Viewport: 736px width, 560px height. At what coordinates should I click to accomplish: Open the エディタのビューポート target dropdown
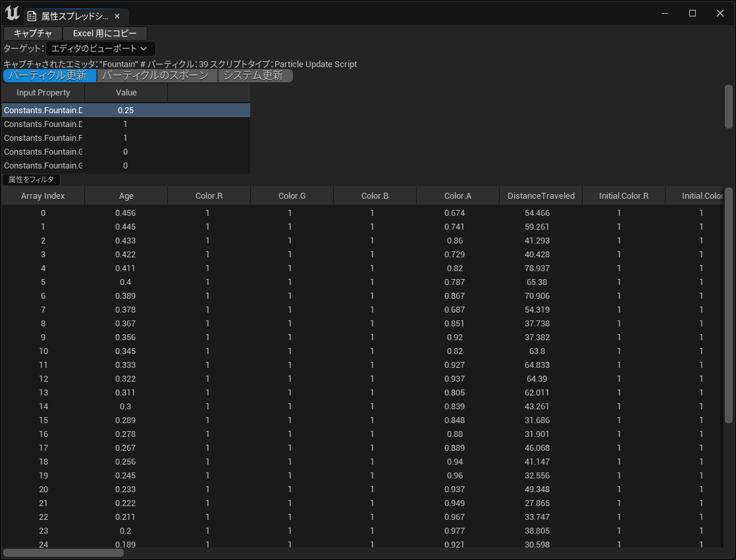click(100, 49)
